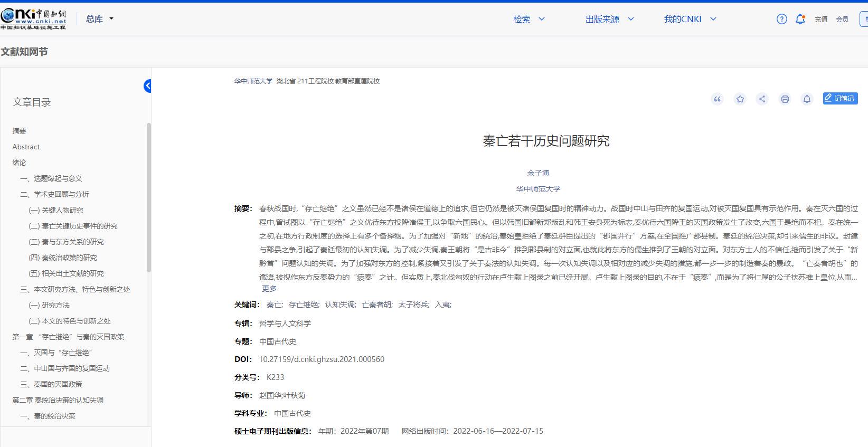Image resolution: width=868 pixels, height=447 pixels.
Task: Click keyword 入夷
Action: click(443, 305)
